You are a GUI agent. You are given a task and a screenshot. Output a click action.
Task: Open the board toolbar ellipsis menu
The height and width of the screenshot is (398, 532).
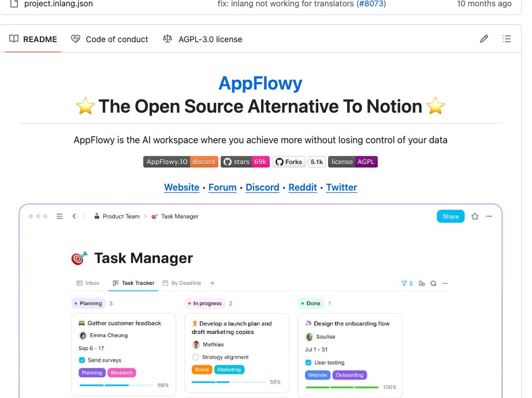pyautogui.click(x=445, y=283)
